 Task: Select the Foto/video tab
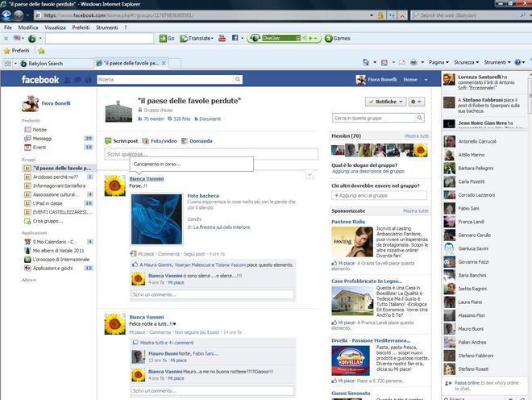point(160,141)
